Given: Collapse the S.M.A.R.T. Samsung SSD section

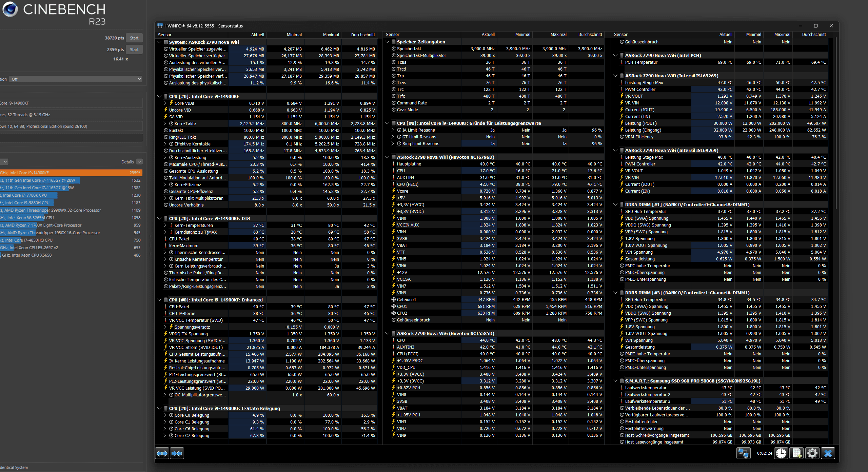Looking at the screenshot, I should pyautogui.click(x=615, y=381).
